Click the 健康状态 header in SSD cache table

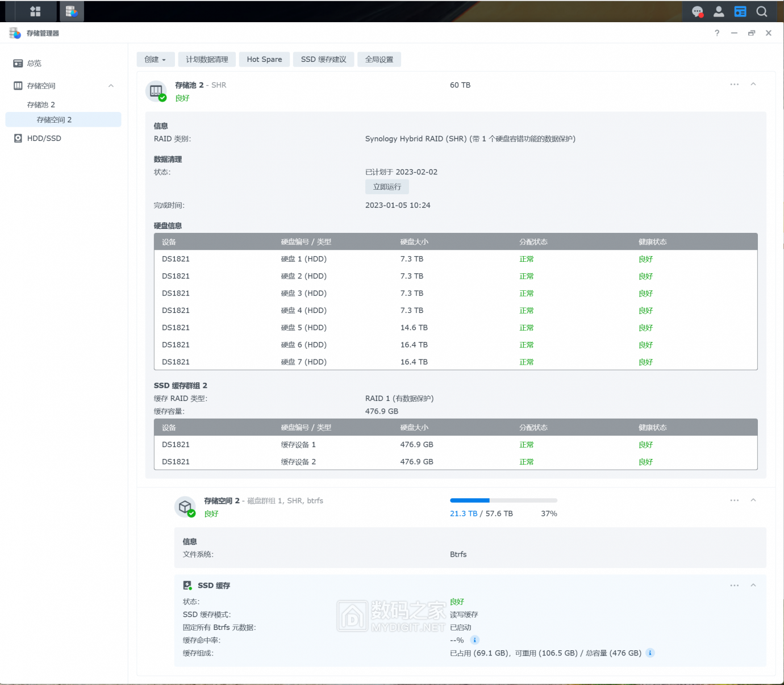(653, 428)
